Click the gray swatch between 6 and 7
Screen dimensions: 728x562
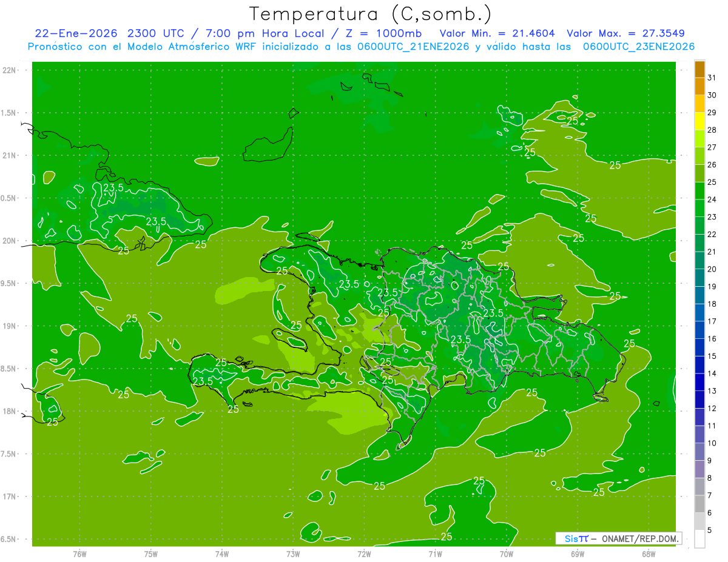(699, 504)
